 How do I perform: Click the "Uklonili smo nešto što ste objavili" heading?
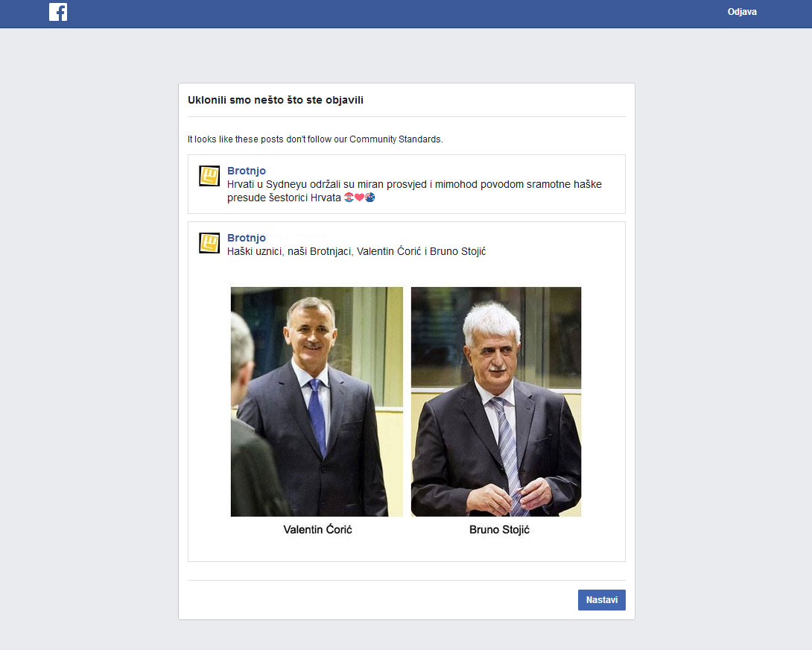click(x=276, y=100)
